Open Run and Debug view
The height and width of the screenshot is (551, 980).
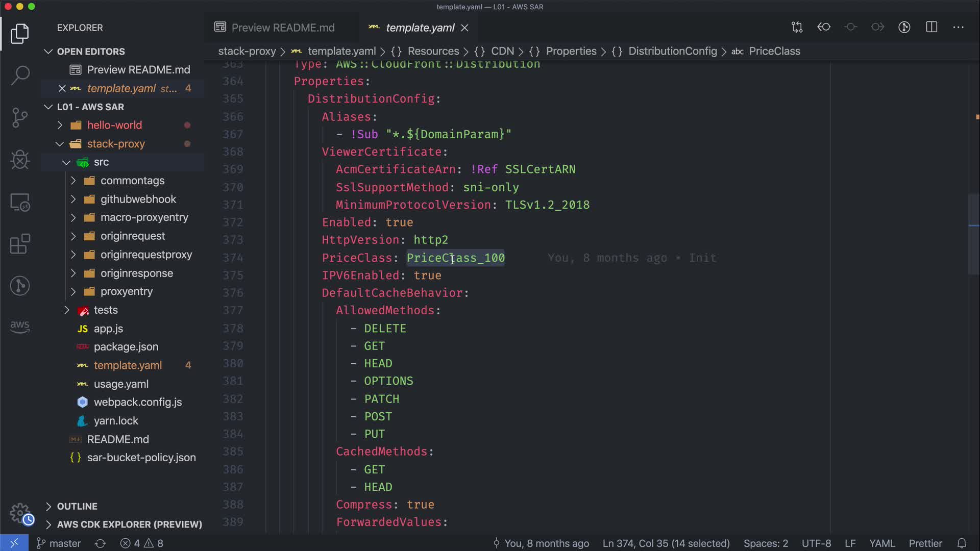pos(20,160)
